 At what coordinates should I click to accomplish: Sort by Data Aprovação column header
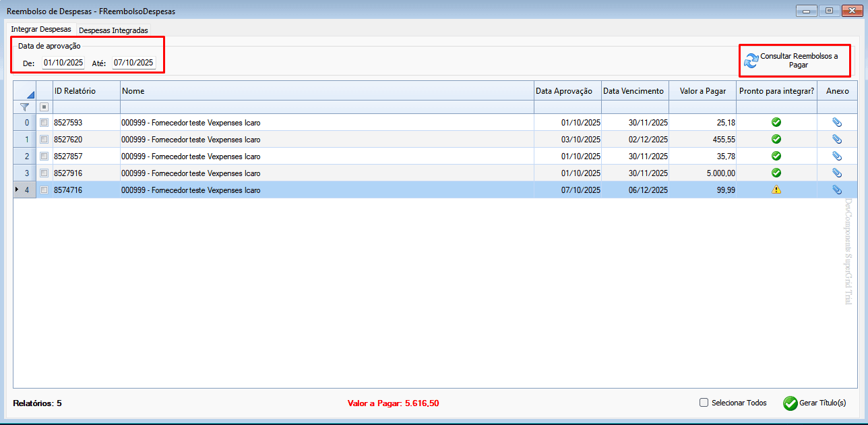(567, 91)
